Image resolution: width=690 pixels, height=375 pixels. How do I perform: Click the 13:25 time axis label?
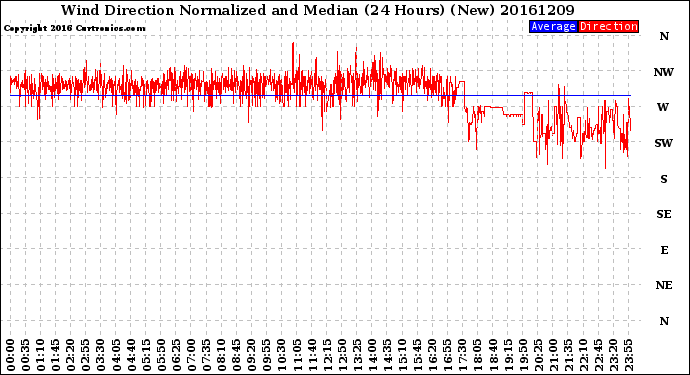(x=357, y=355)
